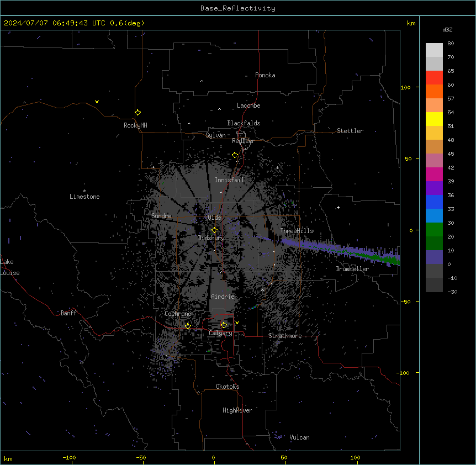Click the Cochrane label
This screenshot has width=476, height=465.
click(x=178, y=314)
